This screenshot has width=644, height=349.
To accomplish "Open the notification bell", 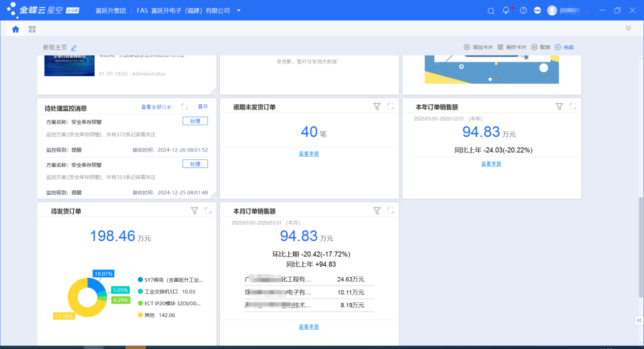I will click(506, 11).
